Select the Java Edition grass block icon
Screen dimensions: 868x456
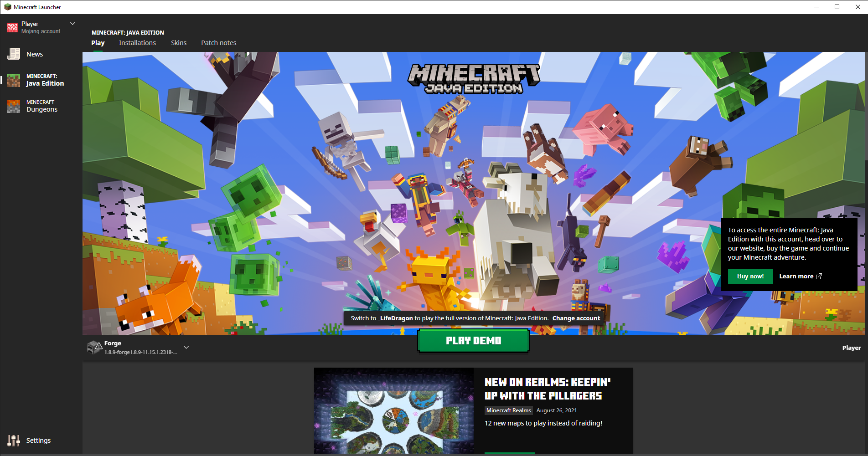click(14, 80)
